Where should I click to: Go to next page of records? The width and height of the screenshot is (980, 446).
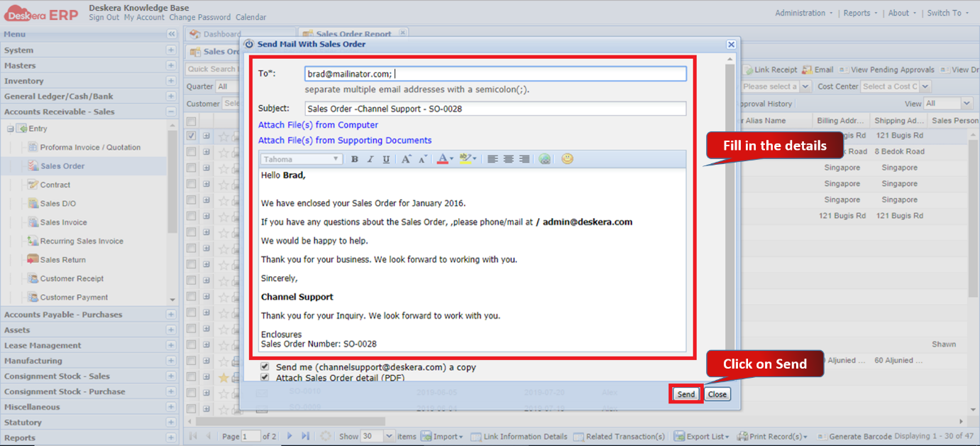pyautogui.click(x=290, y=436)
